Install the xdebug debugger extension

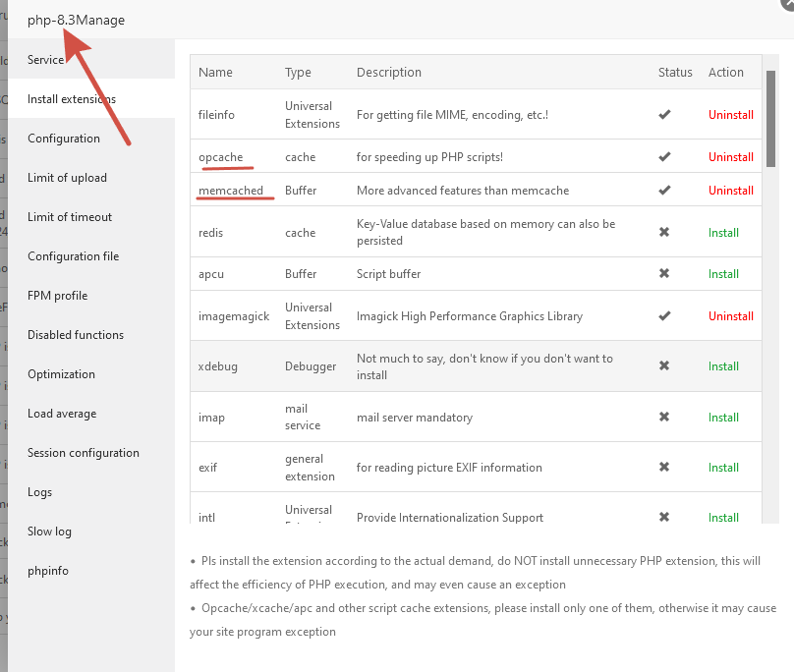(723, 366)
